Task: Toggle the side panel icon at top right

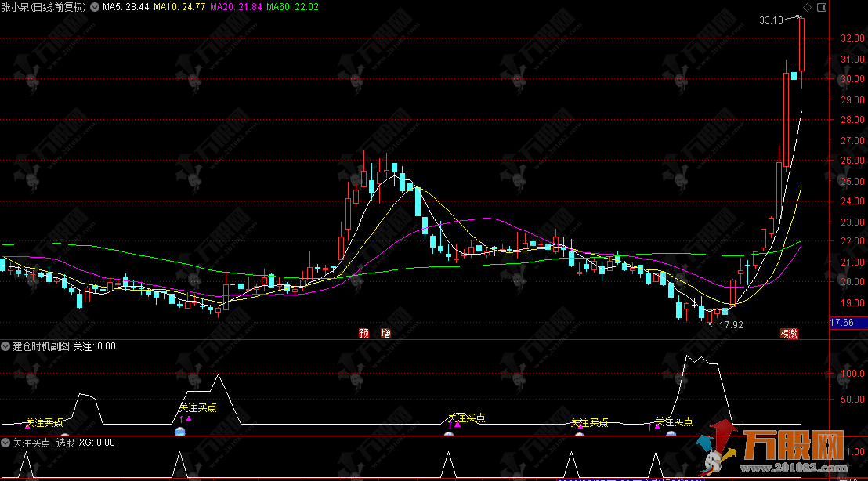Action: click(821, 7)
